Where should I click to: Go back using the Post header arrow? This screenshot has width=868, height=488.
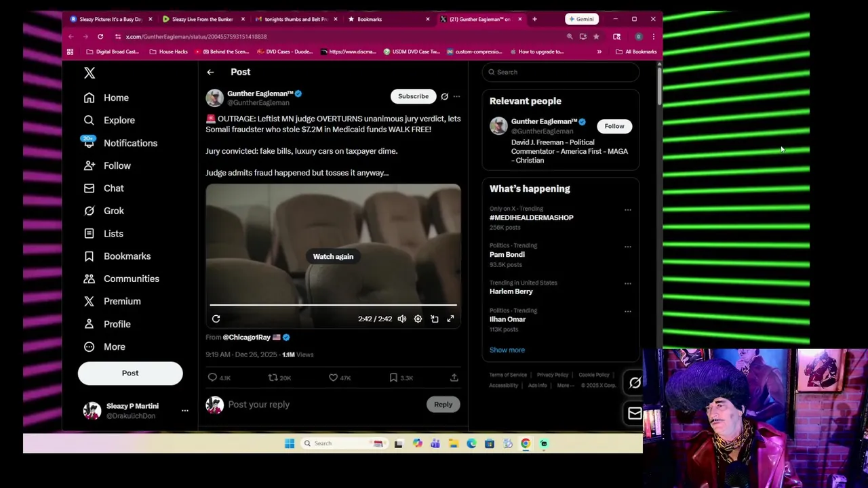210,72
